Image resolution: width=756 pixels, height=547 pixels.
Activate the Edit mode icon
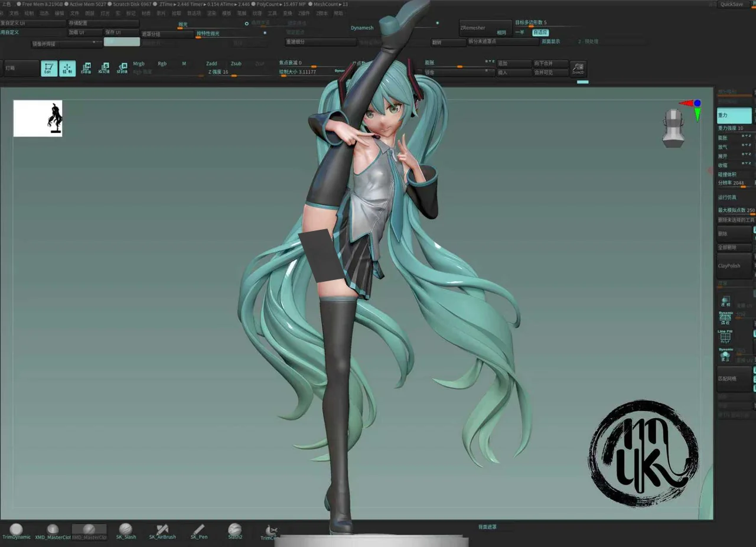(x=49, y=69)
